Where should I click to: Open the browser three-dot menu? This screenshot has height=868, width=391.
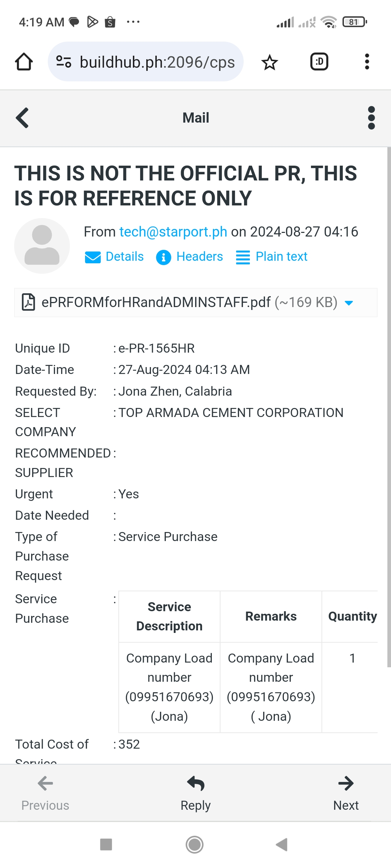pos(367,62)
